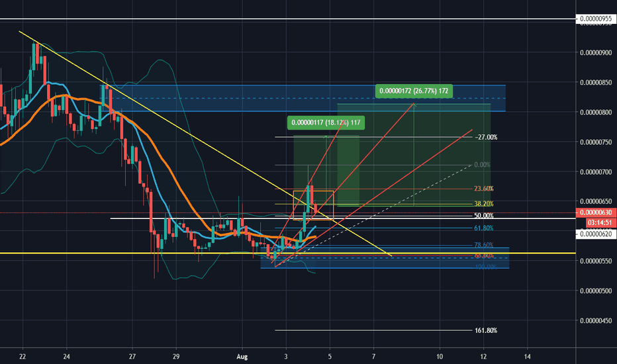This screenshot has height=364, width=617.
Task: Select the 38.20% Fibonacci level label
Action: pyautogui.click(x=484, y=204)
